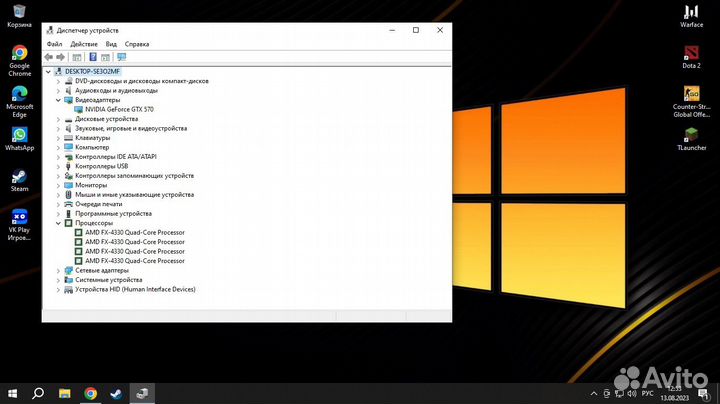
Task: Select the first AMD FX-4330 Quad-Core Processor entry
Action: click(135, 232)
